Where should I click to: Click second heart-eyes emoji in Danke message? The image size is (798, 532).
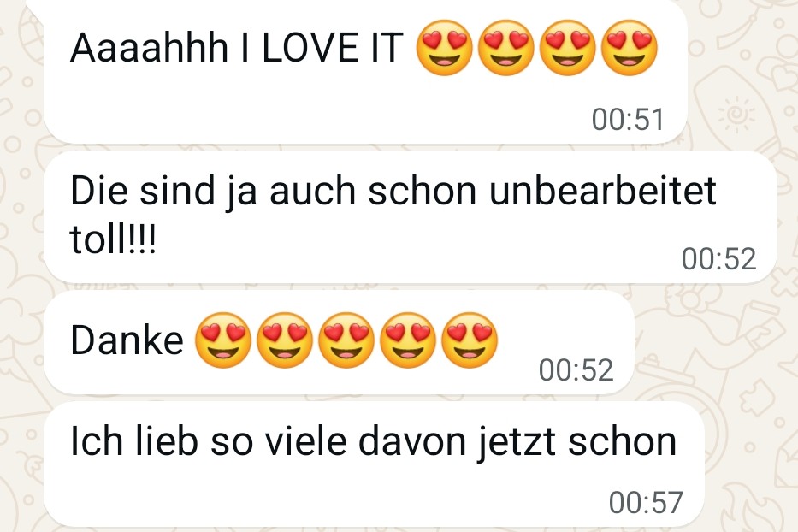pyautogui.click(x=285, y=340)
